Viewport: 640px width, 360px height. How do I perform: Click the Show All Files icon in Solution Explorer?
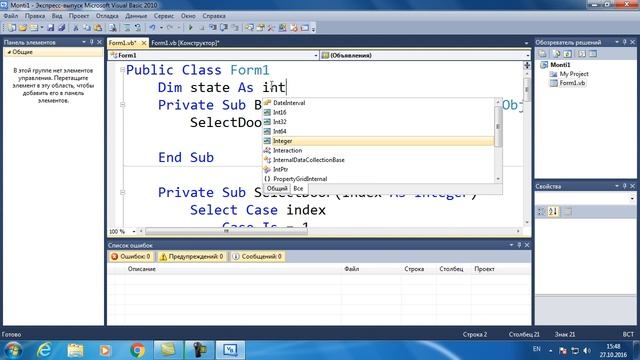[556, 54]
